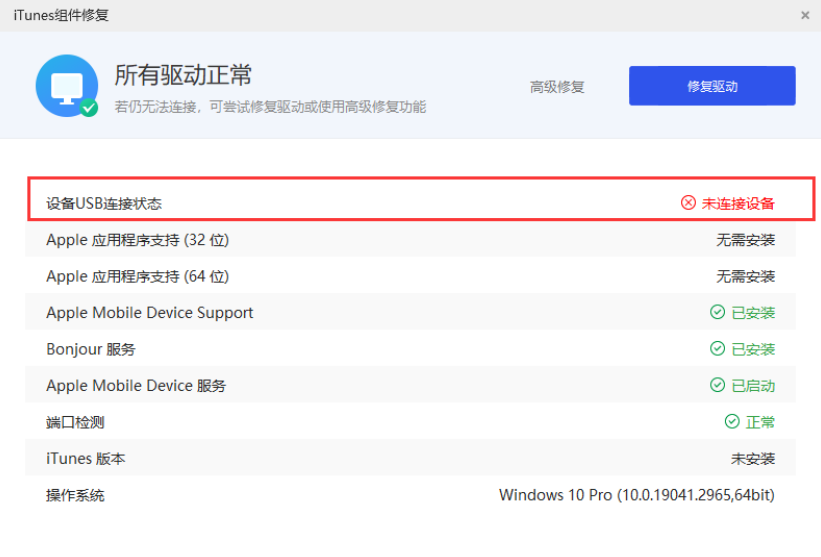The height and width of the screenshot is (557, 821).
Task: Select the 设备USB连接状态 row label
Action: tap(104, 204)
